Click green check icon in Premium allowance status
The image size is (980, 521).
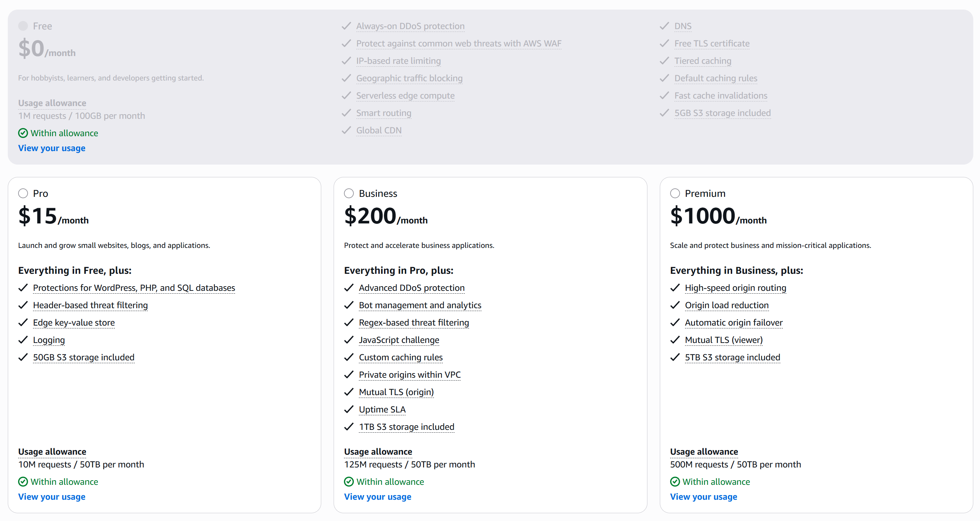675,482
